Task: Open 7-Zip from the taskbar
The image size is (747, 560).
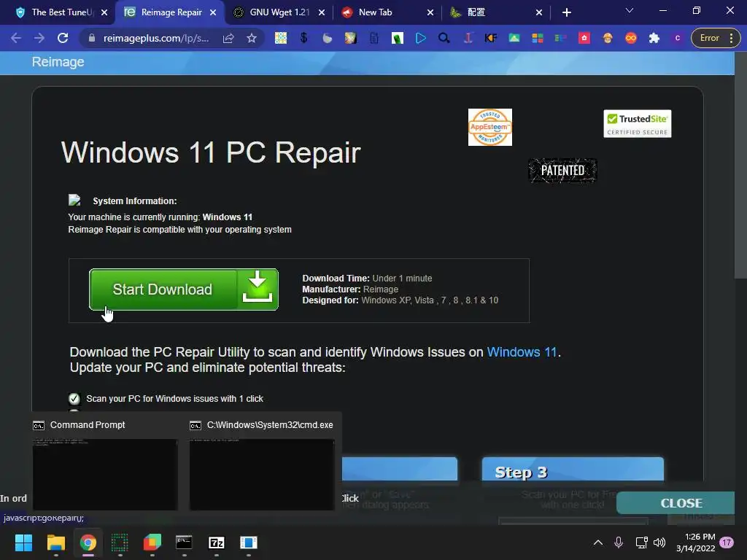Action: click(x=216, y=542)
